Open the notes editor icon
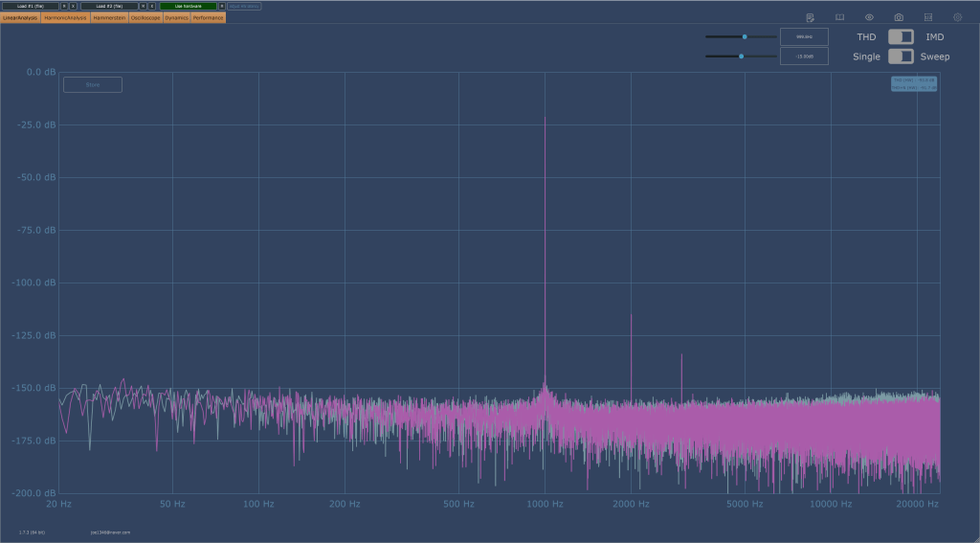The height and width of the screenshot is (543, 980). 811,17
